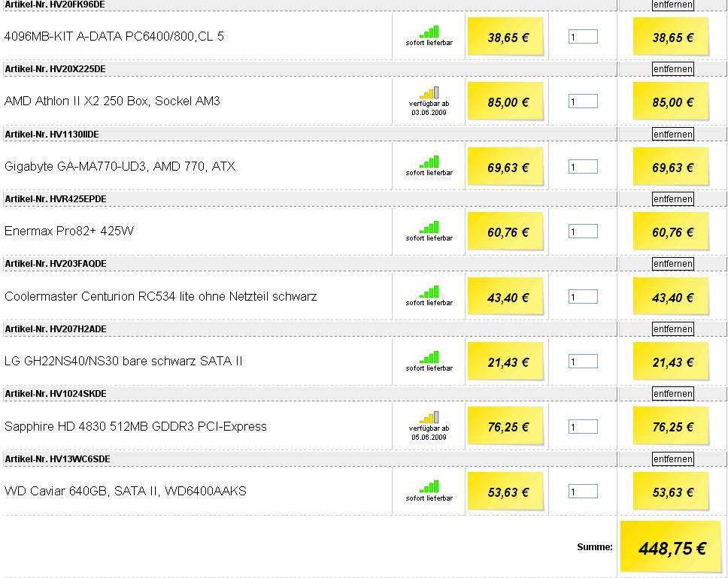Click text Artikel-Nr. HV13WC6SDE
This screenshot has height=578, width=728.
tap(58, 458)
